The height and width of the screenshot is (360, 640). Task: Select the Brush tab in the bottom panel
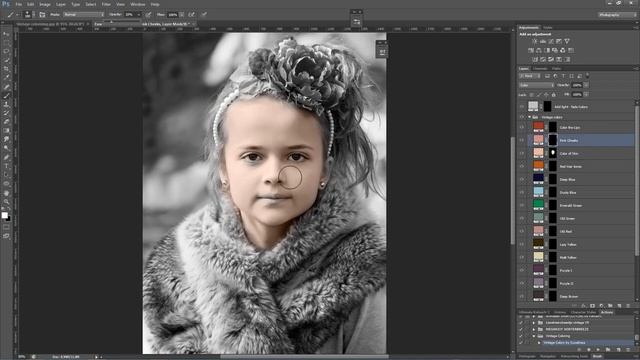click(x=597, y=356)
